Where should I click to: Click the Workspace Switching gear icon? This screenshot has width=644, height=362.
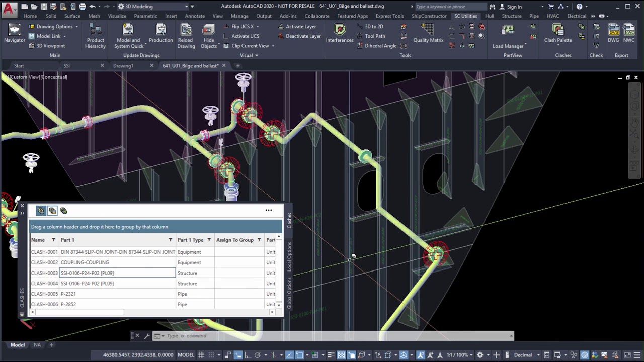point(480,355)
